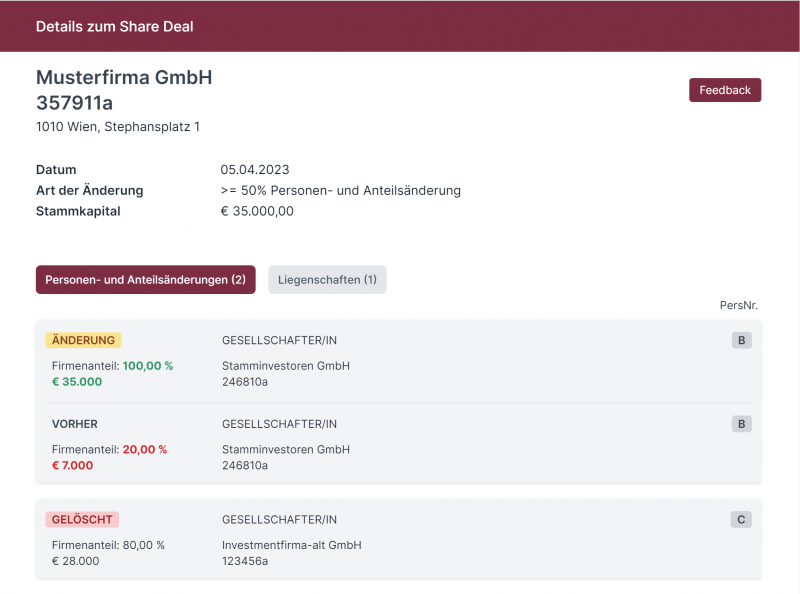Viewport: 800px width, 594px height.
Task: Click the VORHER status label
Action: (74, 424)
